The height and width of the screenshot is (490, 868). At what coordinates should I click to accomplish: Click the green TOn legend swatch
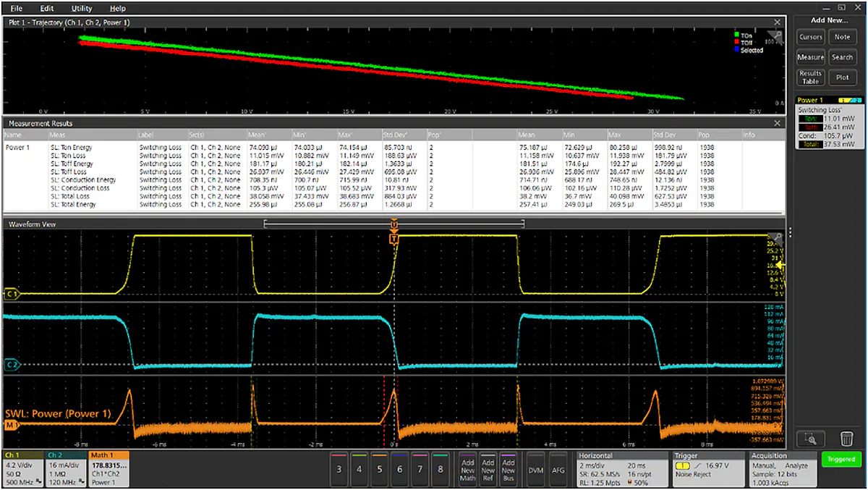point(736,35)
